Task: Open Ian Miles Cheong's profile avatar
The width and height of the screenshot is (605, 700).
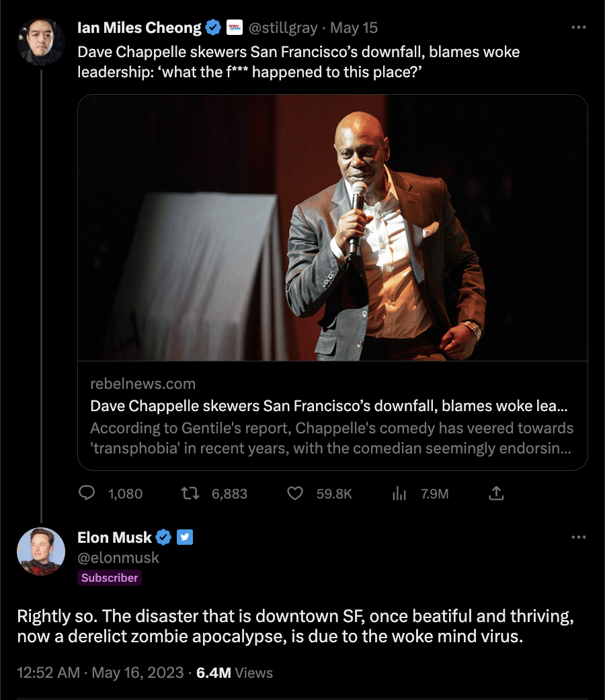Action: [40, 42]
